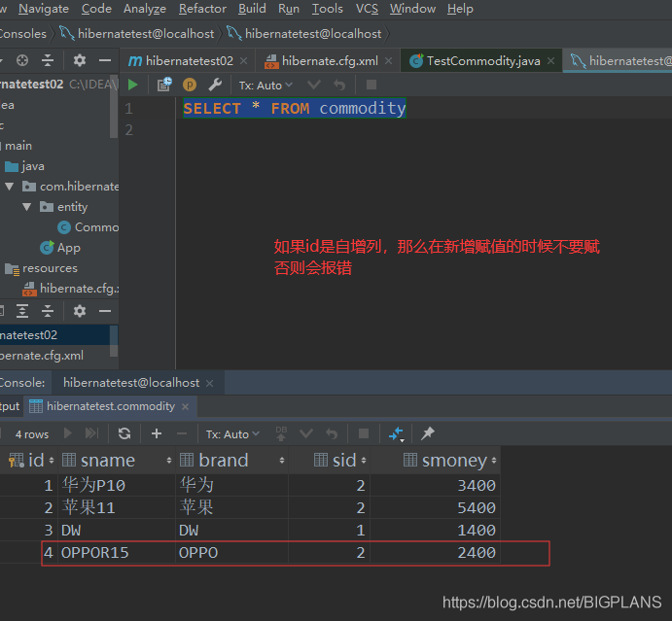Click second hibernatetest@localhost breadcrumb

pos(304,33)
